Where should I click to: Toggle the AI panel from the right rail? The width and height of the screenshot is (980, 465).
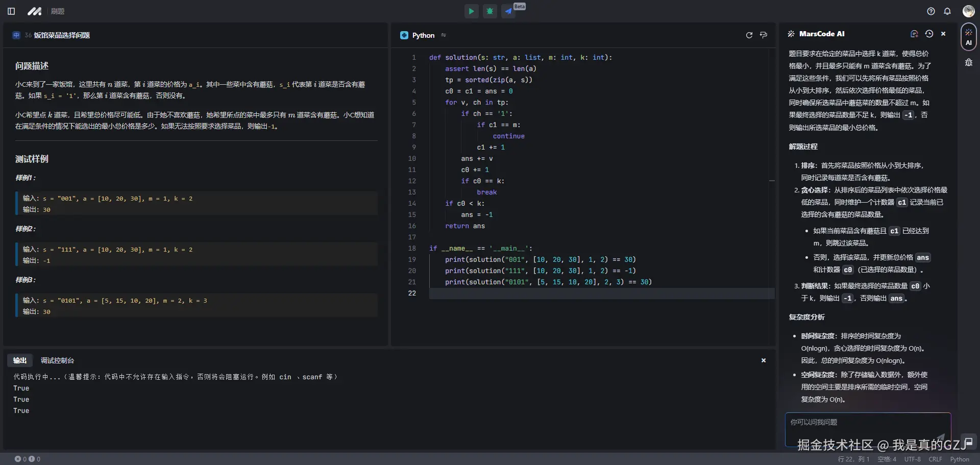(x=968, y=37)
